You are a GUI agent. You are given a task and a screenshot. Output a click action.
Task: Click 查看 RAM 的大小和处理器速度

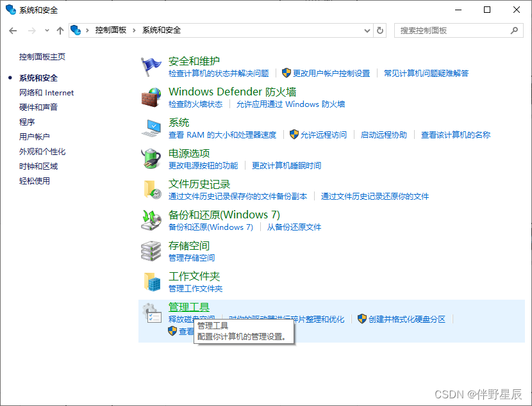coord(222,135)
